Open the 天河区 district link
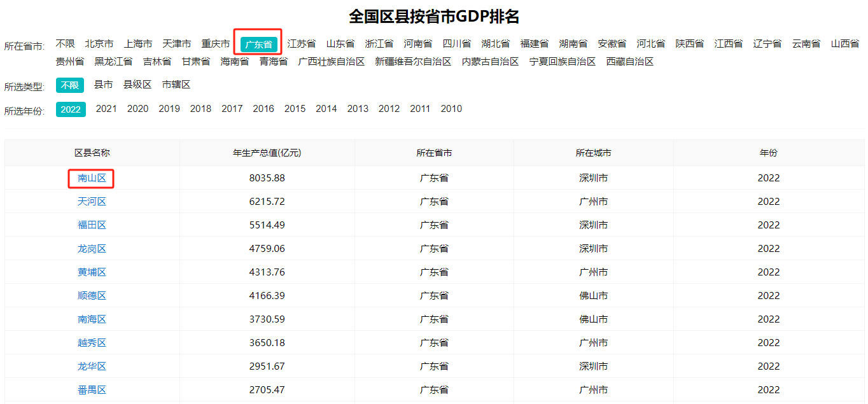This screenshot has height=404, width=868. tap(92, 202)
